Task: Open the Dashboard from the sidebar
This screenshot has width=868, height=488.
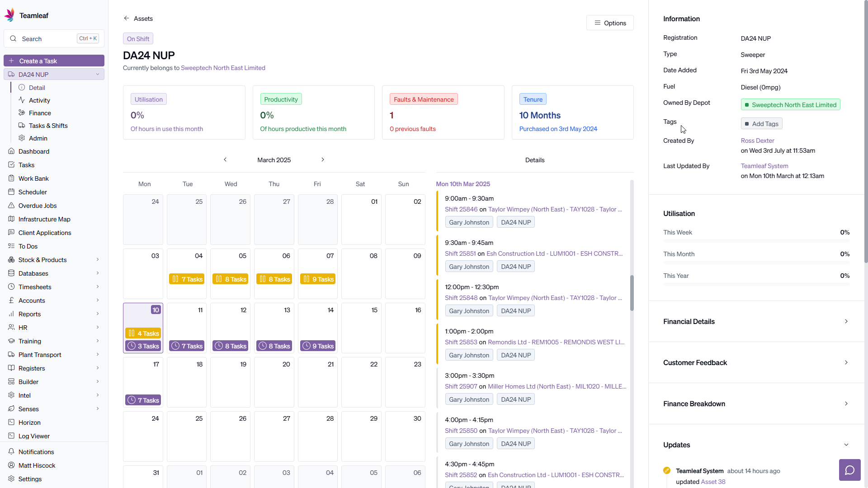Action: (x=34, y=151)
